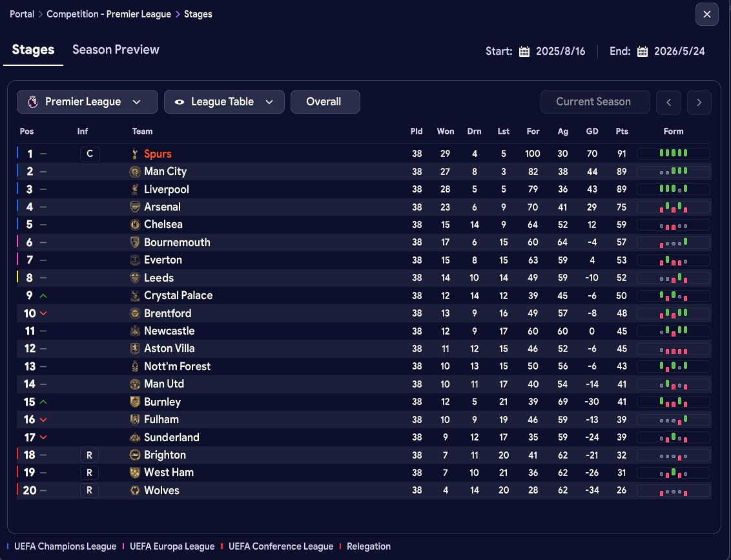The width and height of the screenshot is (731, 560).
Task: Open the League Table view dropdown
Action: [224, 102]
